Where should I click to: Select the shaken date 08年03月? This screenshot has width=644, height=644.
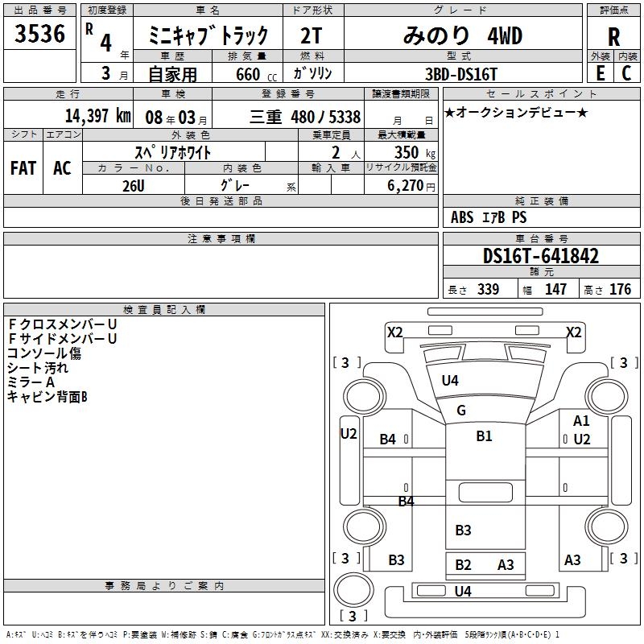pos(176,118)
